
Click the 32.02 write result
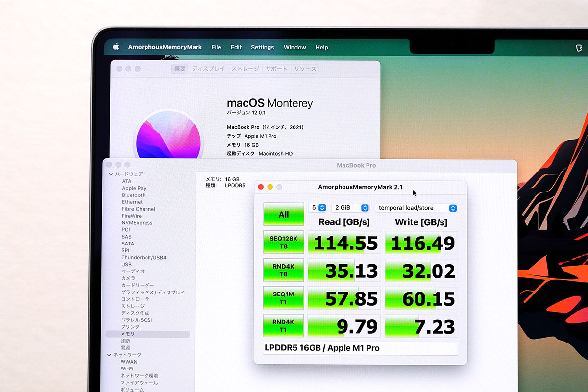coord(421,270)
